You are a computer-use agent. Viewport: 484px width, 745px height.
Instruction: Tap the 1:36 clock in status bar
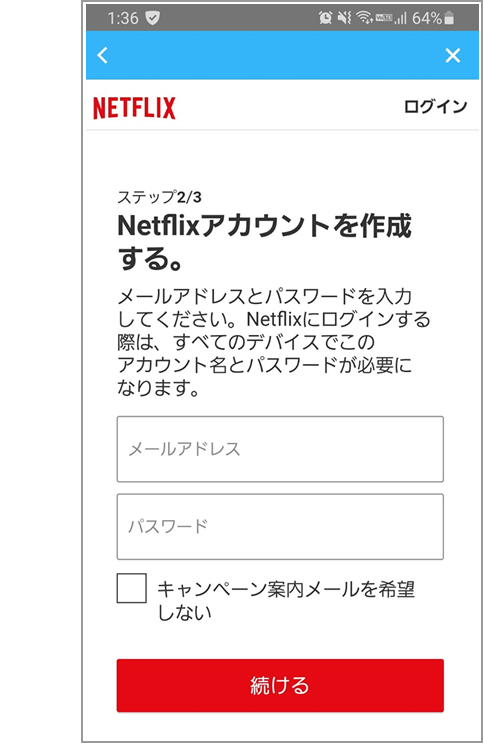click(123, 18)
